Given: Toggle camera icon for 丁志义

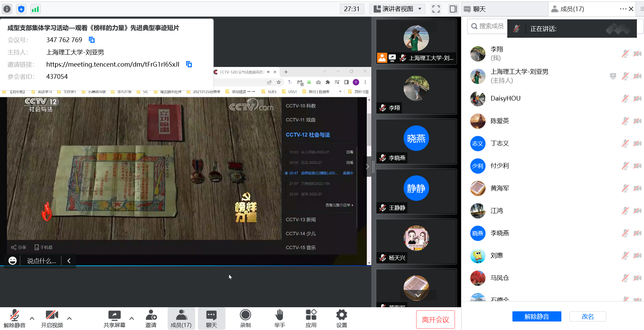Looking at the screenshot, I should [x=637, y=143].
